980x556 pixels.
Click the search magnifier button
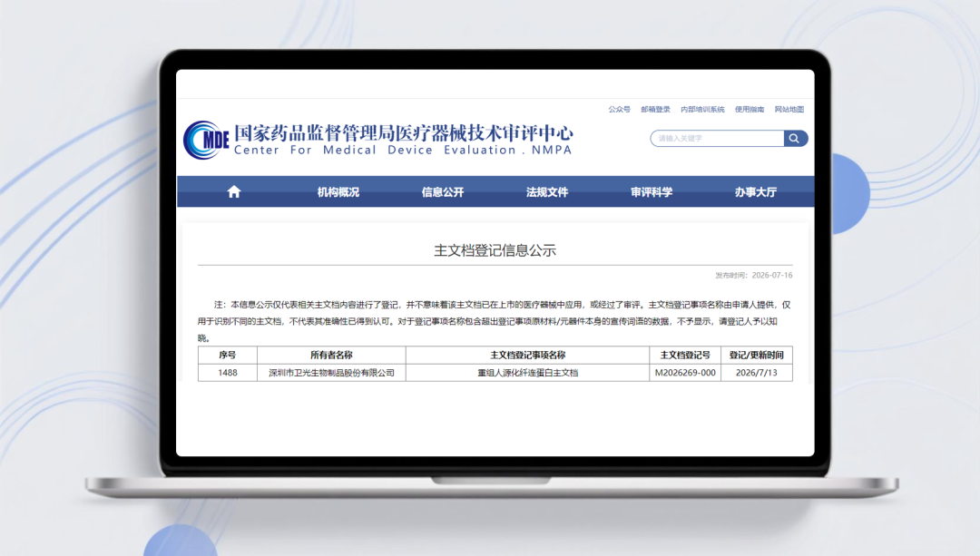[795, 138]
